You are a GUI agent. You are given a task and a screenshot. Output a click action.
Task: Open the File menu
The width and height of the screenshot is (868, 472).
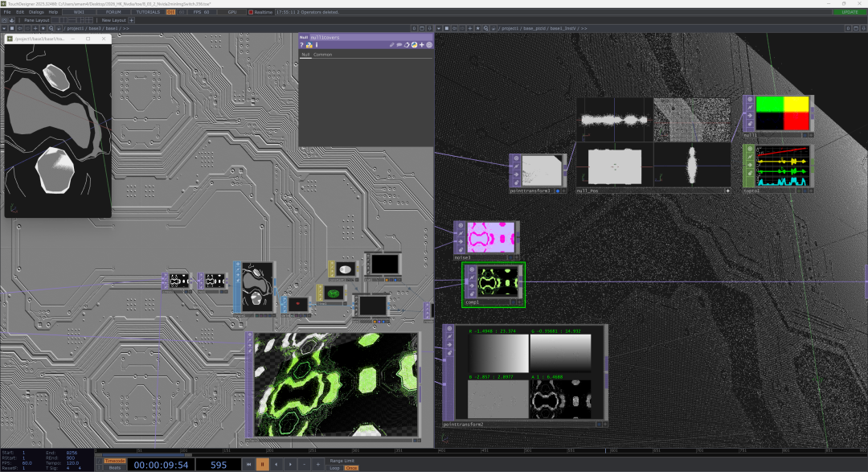coord(7,12)
